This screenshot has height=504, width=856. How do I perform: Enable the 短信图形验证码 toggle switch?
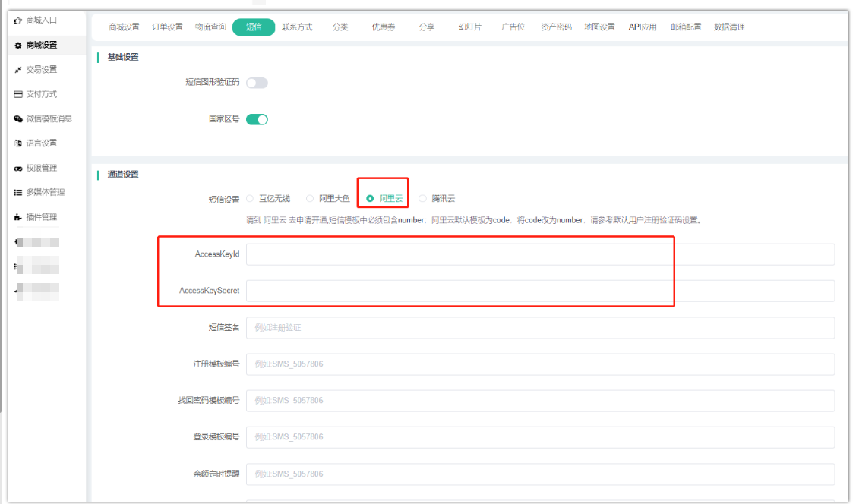point(257,83)
